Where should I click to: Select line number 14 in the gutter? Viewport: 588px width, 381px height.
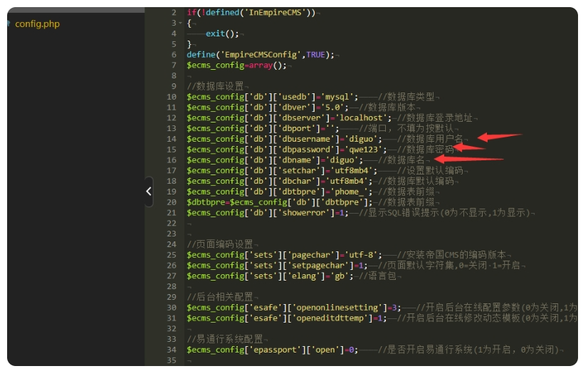172,139
